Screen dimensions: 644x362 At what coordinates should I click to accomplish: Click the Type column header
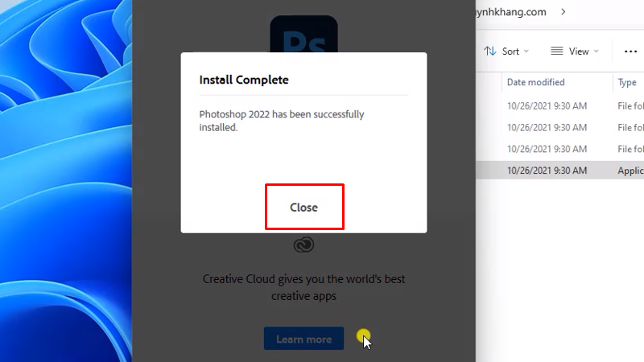[627, 82]
